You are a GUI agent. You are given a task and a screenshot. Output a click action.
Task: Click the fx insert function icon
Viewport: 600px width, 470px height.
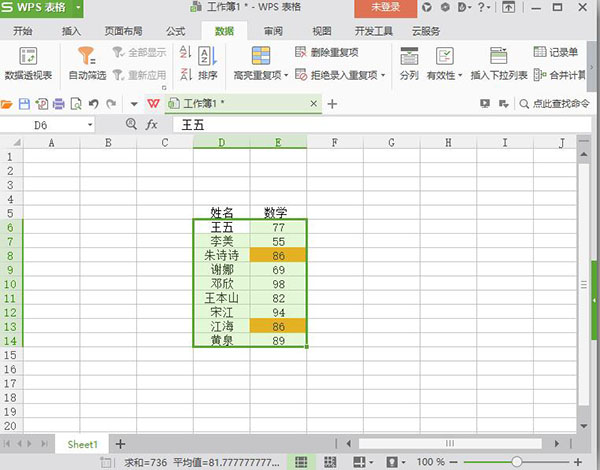point(152,125)
